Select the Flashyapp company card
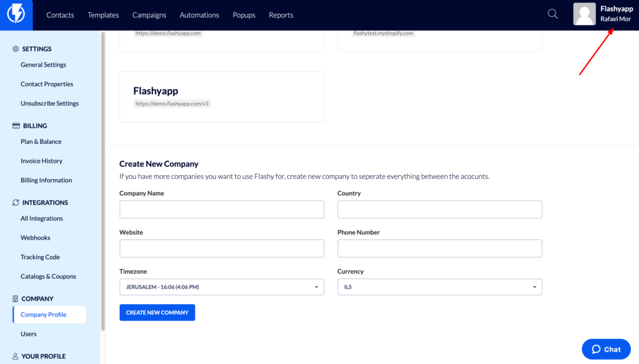The height and width of the screenshot is (364, 639). point(222,97)
